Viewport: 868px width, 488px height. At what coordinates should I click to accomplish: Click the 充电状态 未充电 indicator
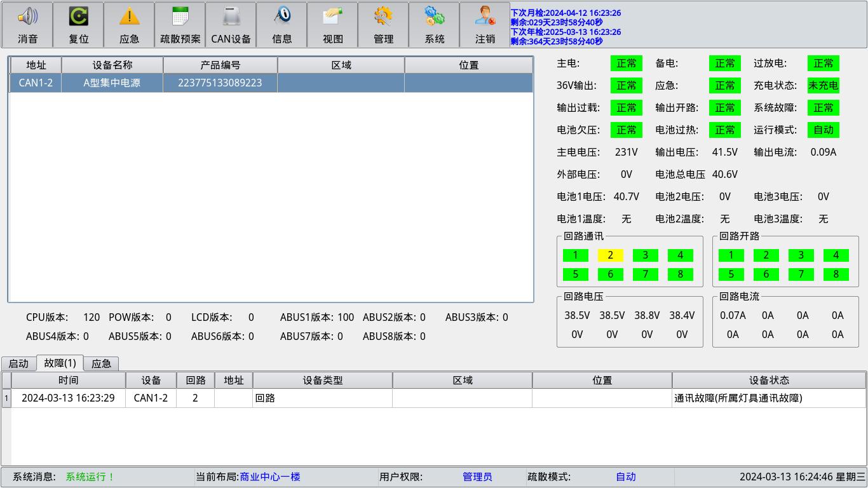823,85
